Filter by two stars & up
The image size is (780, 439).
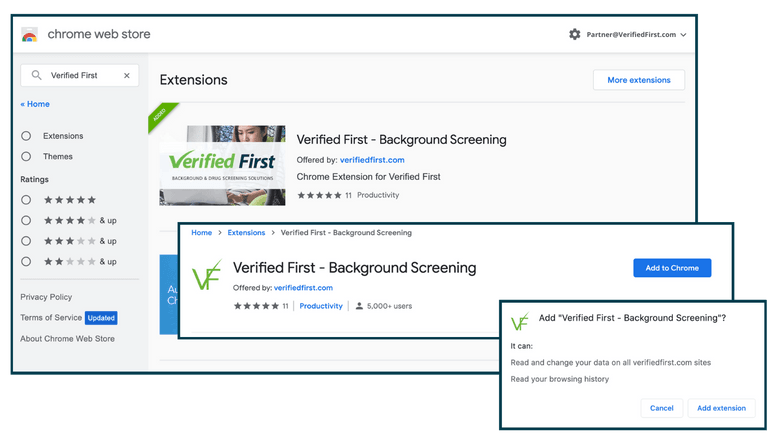pyautogui.click(x=26, y=262)
